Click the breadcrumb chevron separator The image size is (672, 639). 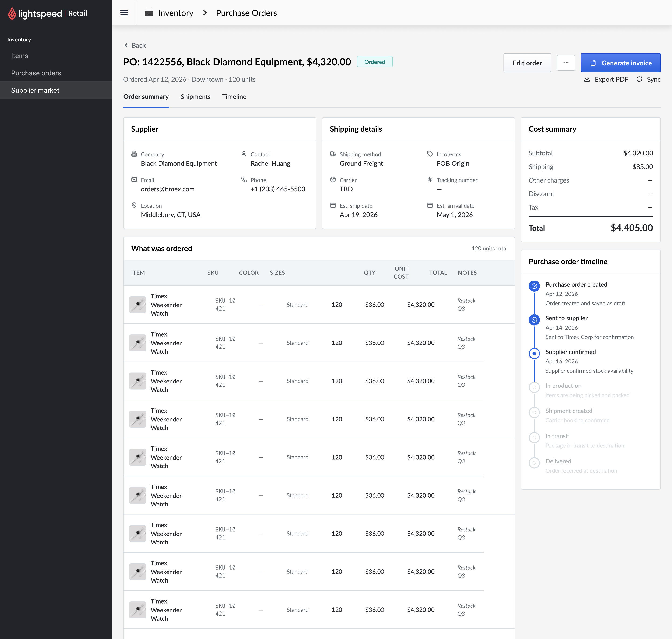point(205,13)
